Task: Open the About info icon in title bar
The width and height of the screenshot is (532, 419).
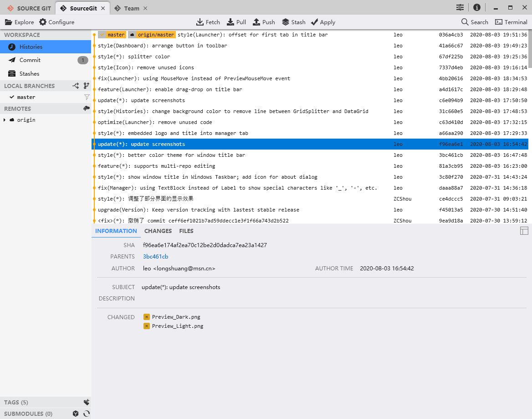Action: click(476, 8)
